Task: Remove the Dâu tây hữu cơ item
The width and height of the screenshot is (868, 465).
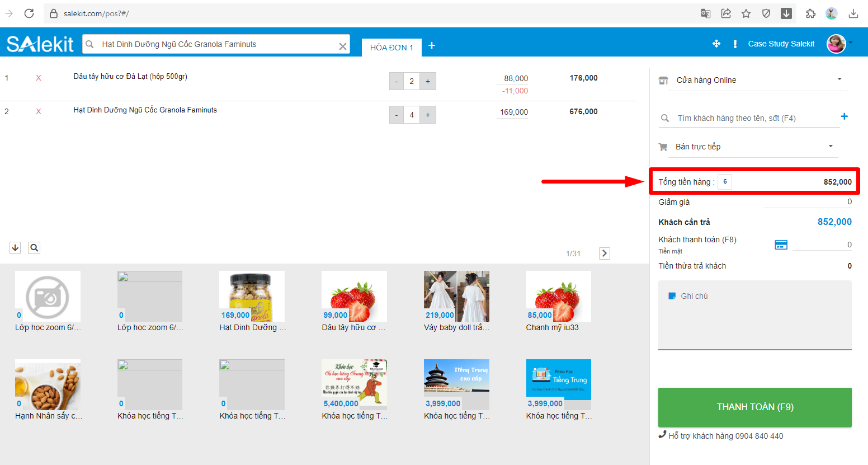Action: (39, 78)
